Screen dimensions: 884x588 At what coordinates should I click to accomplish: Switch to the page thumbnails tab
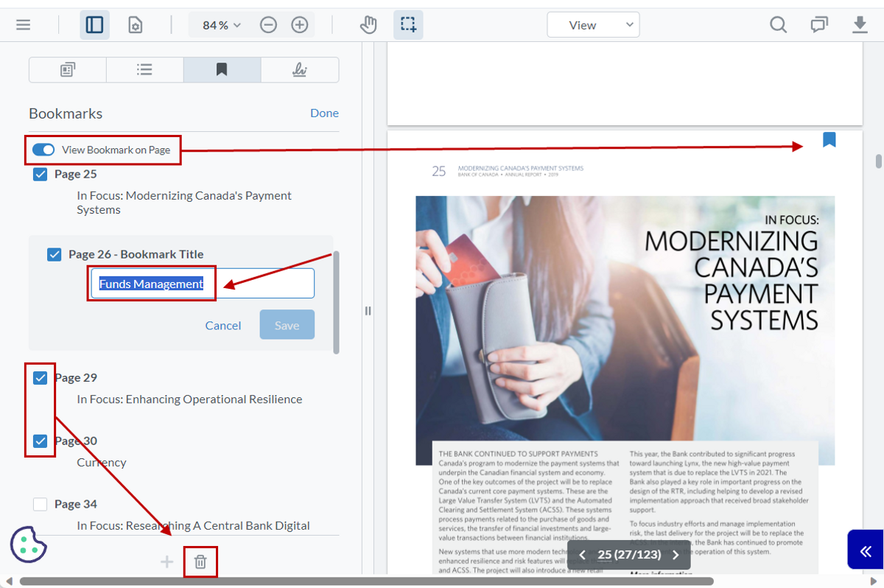[x=66, y=69]
